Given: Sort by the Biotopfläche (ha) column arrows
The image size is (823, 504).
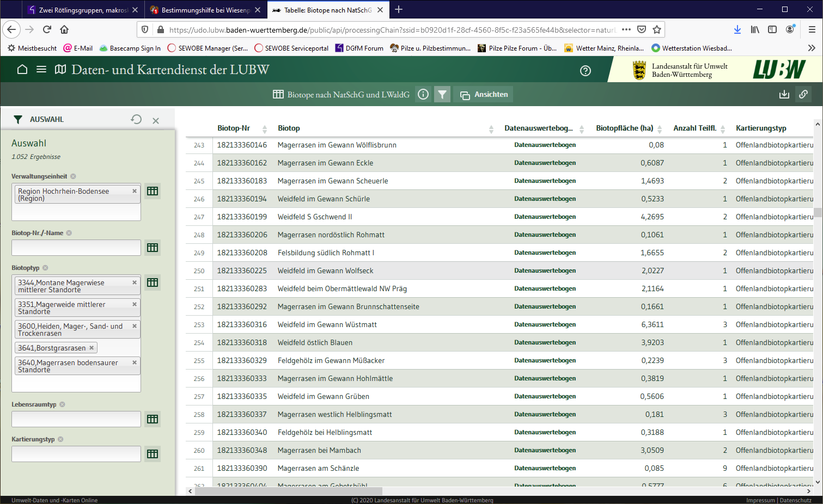Looking at the screenshot, I should pos(660,129).
